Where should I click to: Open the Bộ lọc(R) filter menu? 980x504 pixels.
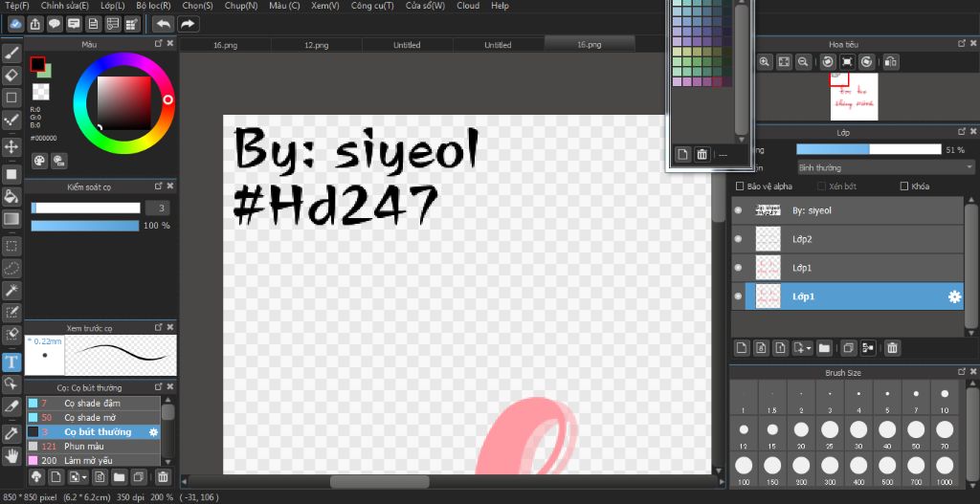[x=153, y=6]
